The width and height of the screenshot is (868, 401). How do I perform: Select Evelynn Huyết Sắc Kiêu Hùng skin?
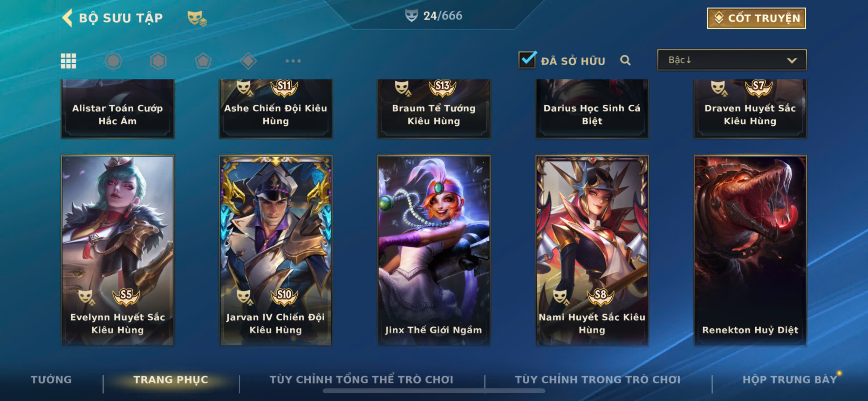118,250
